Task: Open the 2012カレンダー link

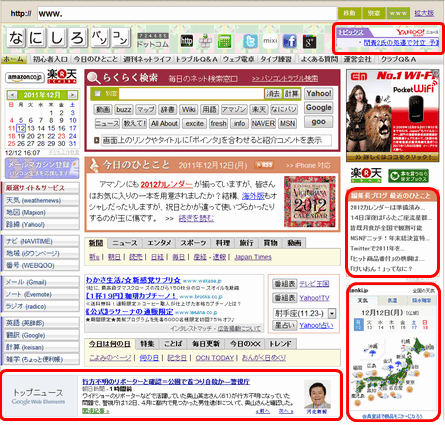Action: click(x=166, y=184)
